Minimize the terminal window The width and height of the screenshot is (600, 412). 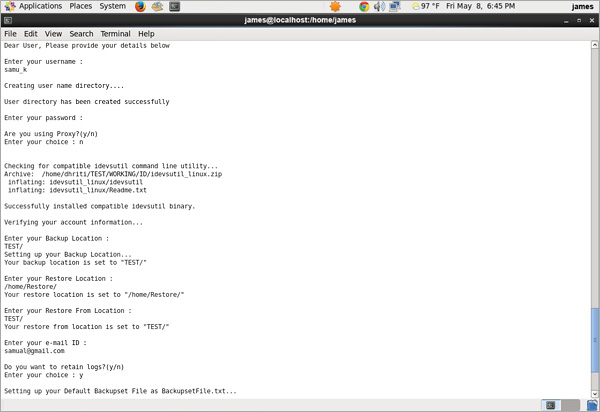(566, 21)
